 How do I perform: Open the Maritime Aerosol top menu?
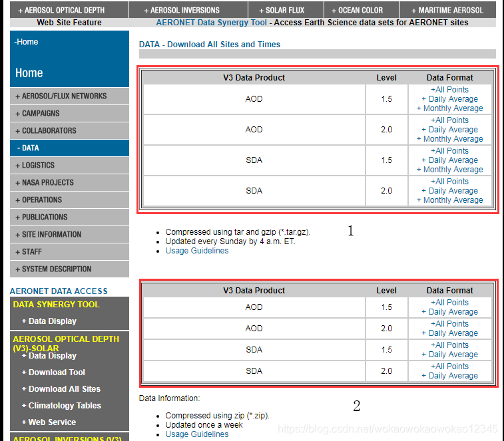[x=448, y=10]
